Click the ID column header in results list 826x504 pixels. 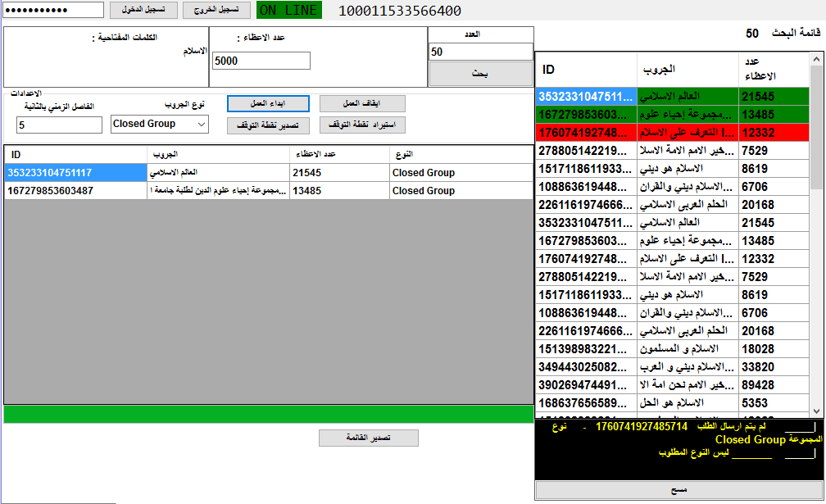coord(586,70)
